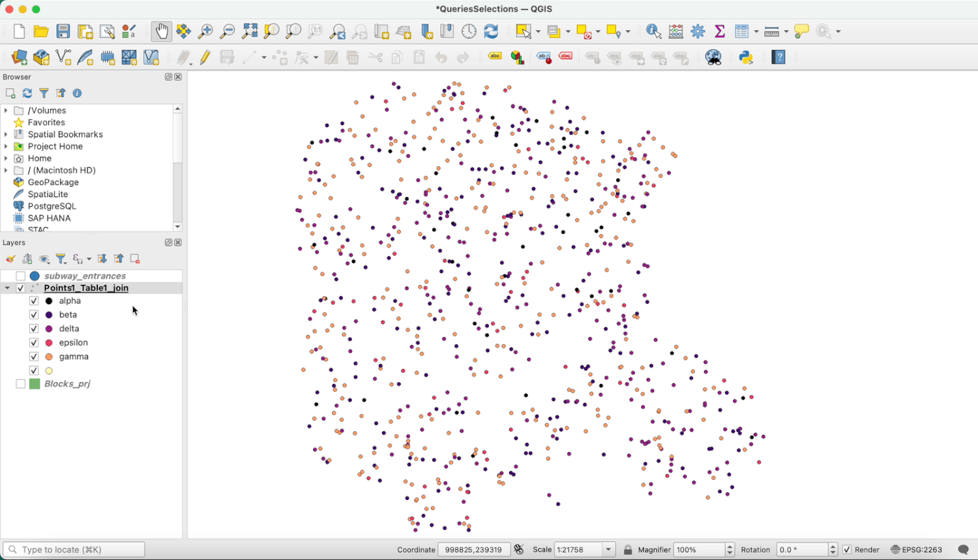Show the Statistical Summary panel
The image size is (978, 560).
click(x=719, y=31)
